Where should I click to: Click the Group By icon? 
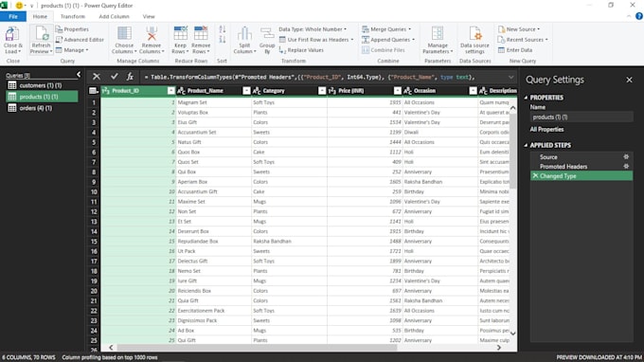click(267, 34)
